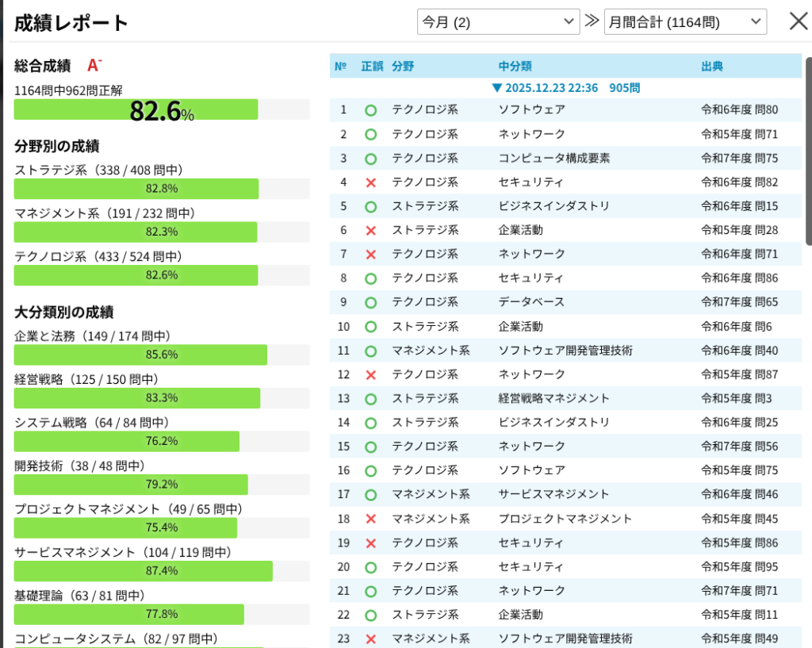The height and width of the screenshot is (648, 812).
Task: Open the 月間合計 (1164問) dropdown
Action: pos(684,21)
